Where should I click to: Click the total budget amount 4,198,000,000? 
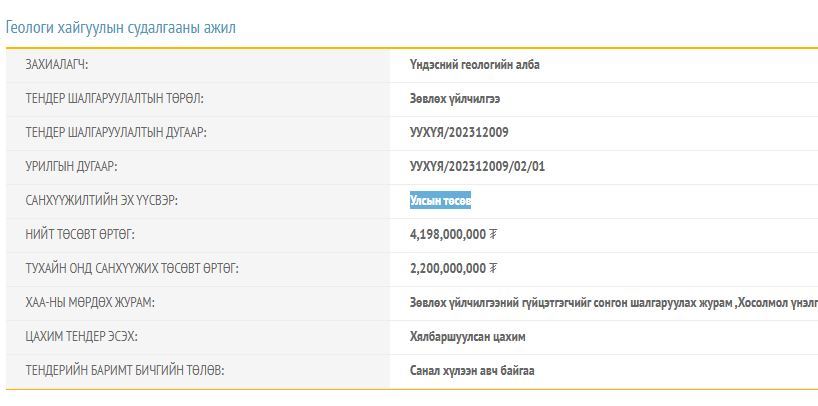pos(448,235)
